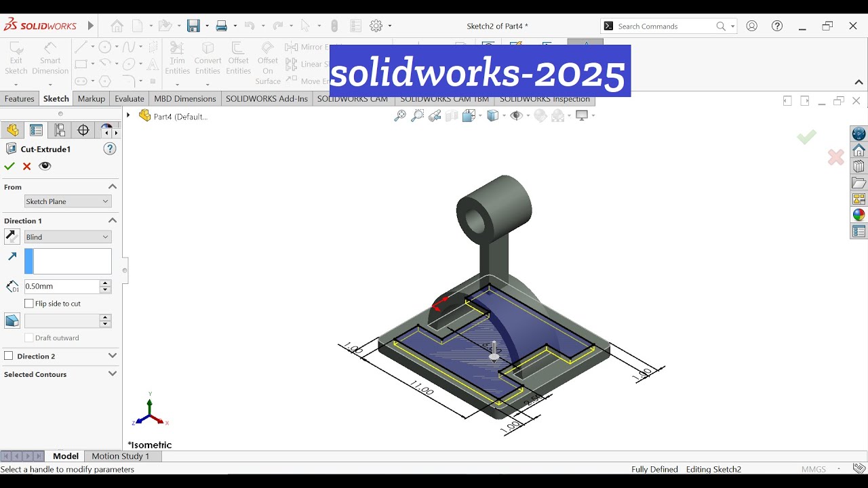Click the Home icon in top toolbar
Image resolution: width=868 pixels, height=488 pixels.
(x=117, y=26)
